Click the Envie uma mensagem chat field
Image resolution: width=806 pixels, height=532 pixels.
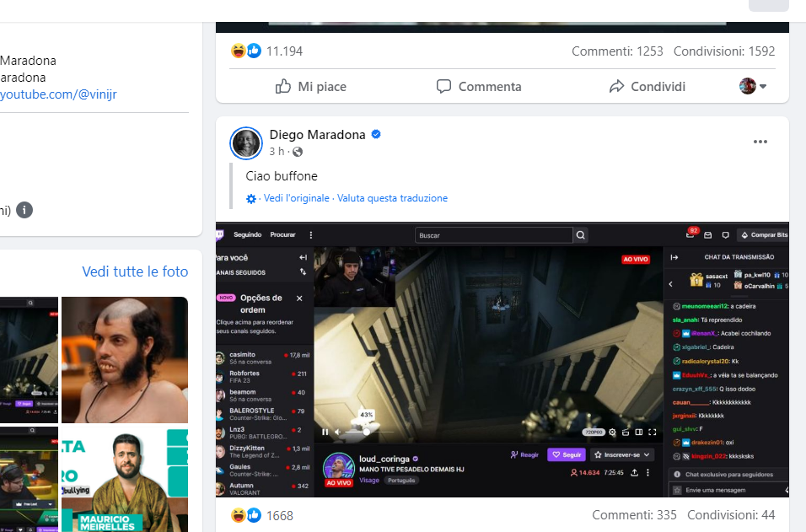(728, 491)
